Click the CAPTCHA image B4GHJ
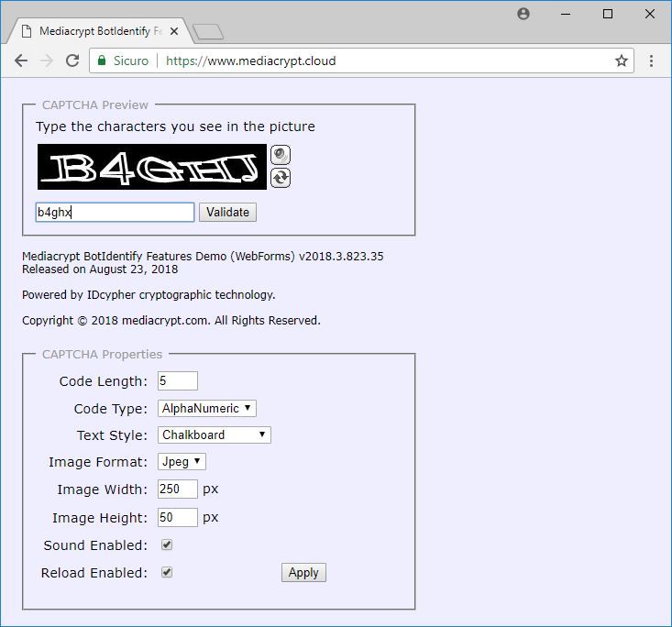The image size is (672, 627). coord(152,167)
